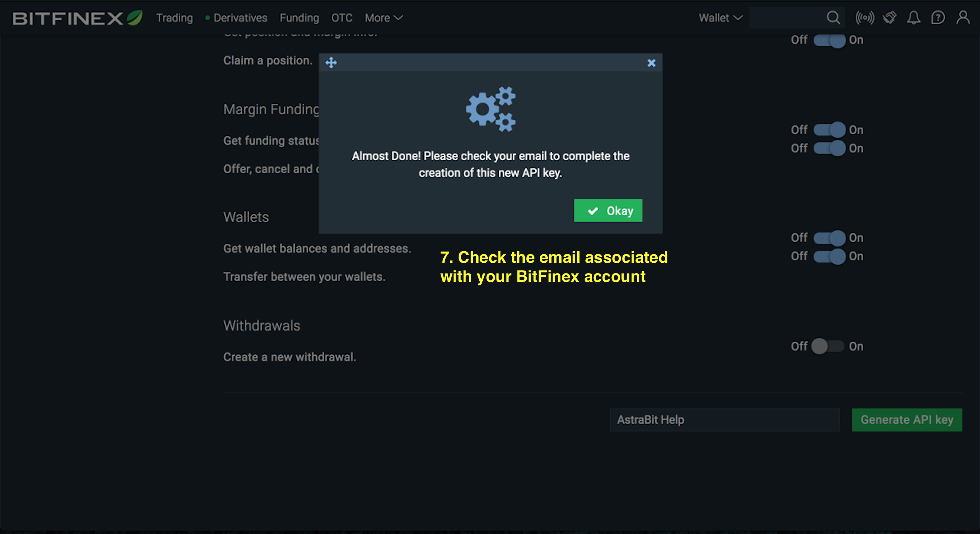
Task: Select the Trading menu item
Action: click(x=175, y=18)
